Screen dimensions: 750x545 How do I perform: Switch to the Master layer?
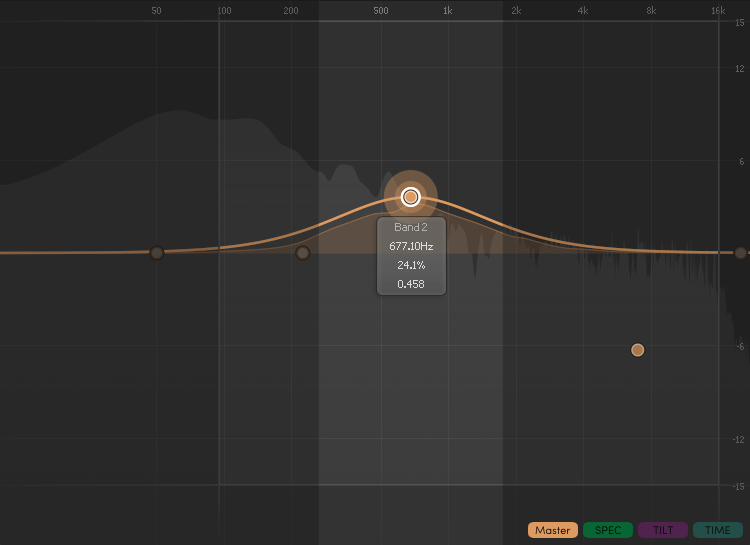552,530
